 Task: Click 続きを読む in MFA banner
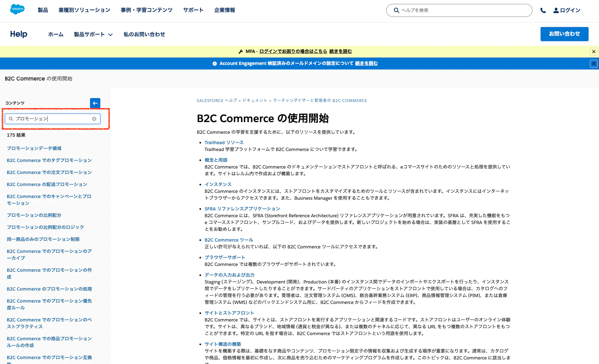coord(340,51)
